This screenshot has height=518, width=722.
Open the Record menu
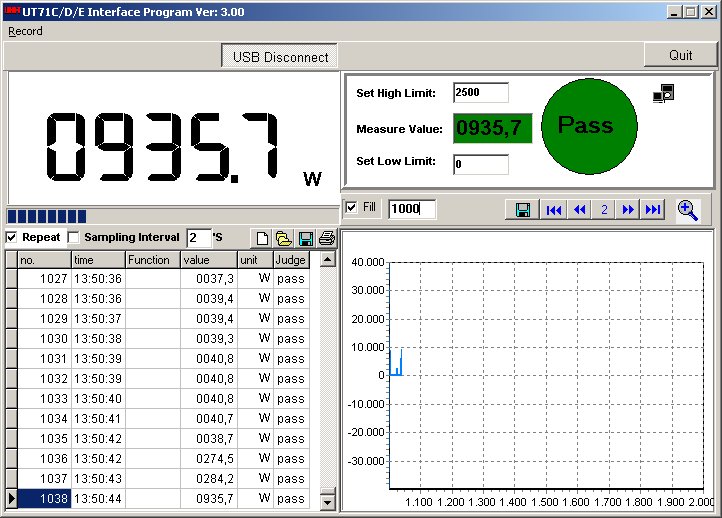tap(25, 31)
